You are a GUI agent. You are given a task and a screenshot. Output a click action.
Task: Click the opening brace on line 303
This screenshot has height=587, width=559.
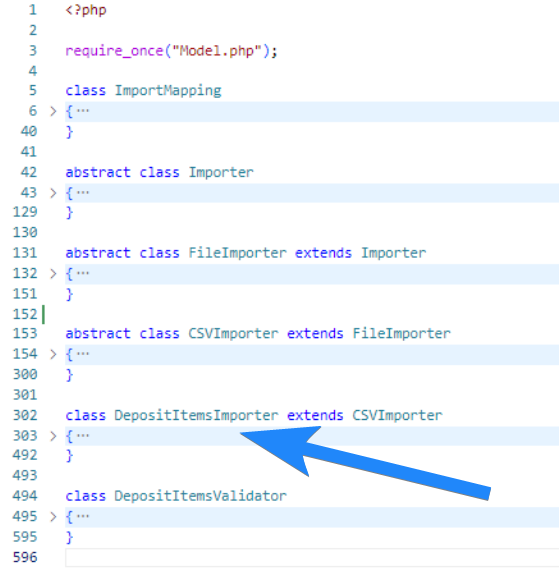click(x=69, y=436)
